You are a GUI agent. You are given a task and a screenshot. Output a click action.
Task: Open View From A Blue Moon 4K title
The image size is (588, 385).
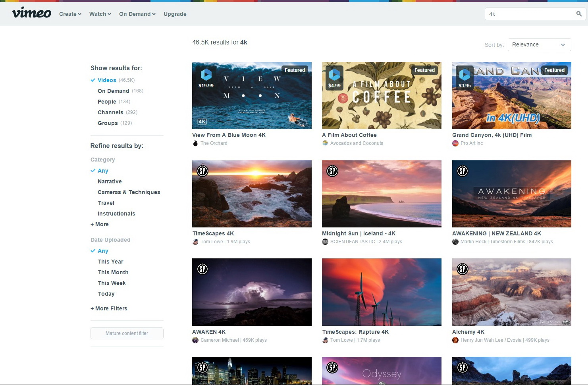(x=229, y=135)
